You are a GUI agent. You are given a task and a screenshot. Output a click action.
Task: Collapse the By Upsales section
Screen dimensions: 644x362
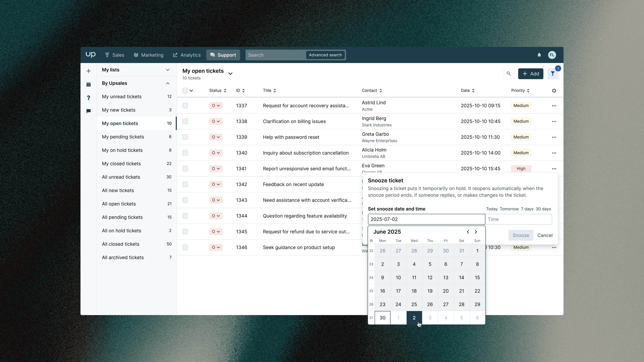(x=168, y=83)
